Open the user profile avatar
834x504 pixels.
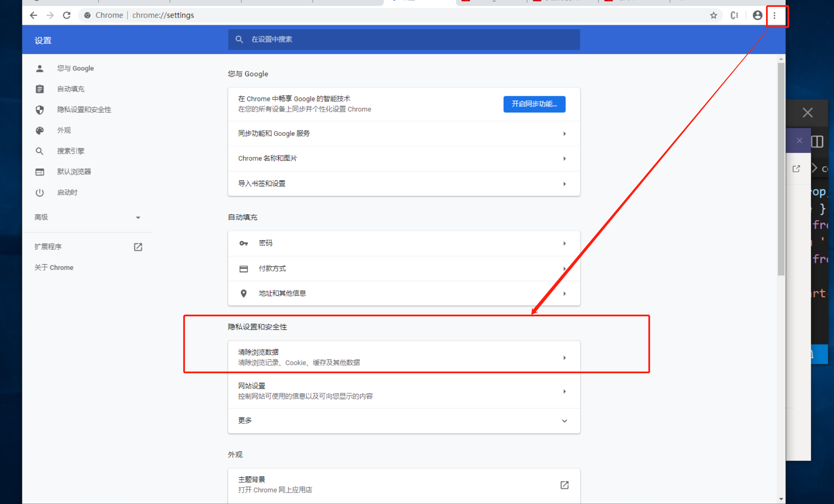coord(757,15)
